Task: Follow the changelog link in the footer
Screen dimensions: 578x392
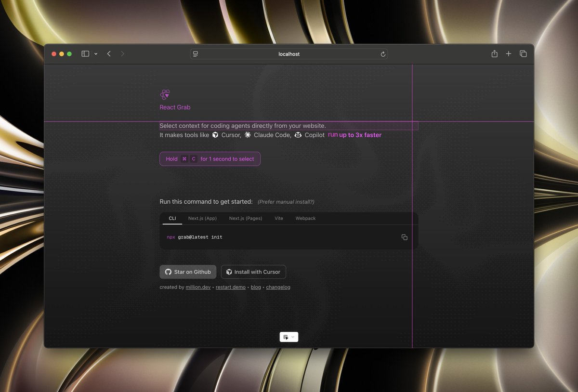Action: coord(278,287)
